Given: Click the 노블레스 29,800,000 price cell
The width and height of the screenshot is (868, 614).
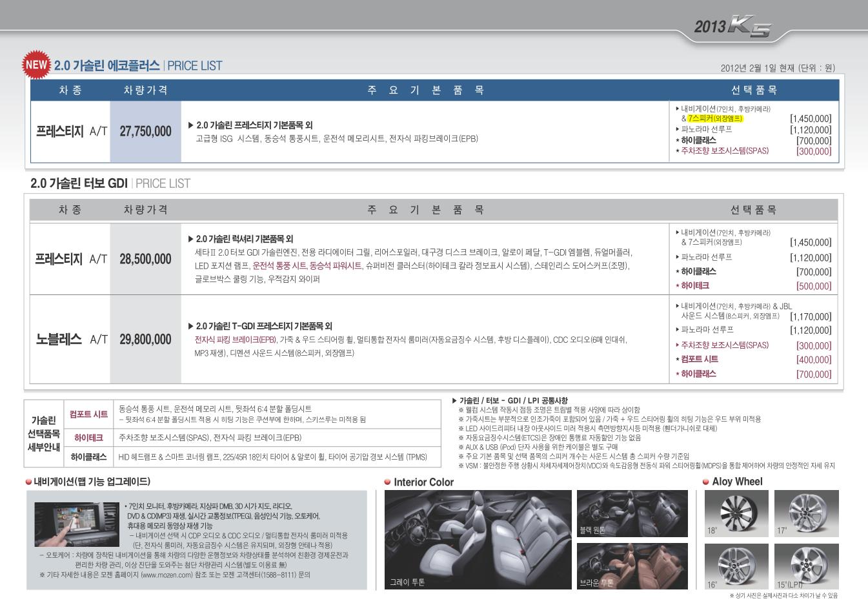Looking at the screenshot, I should click(145, 340).
